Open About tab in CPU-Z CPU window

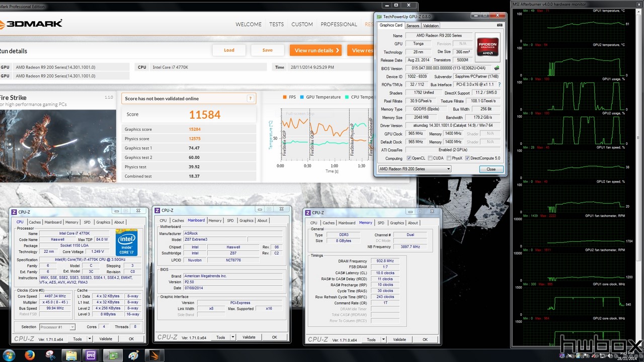pyautogui.click(x=119, y=222)
